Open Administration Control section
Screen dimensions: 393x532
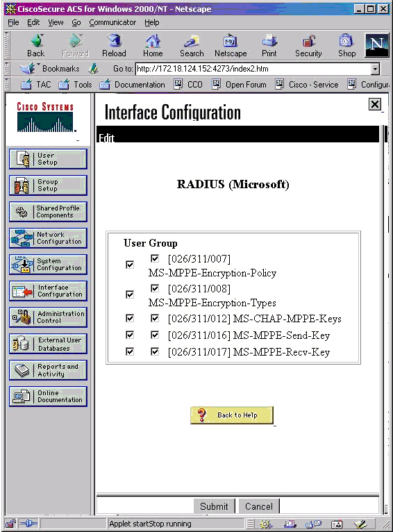(x=48, y=317)
